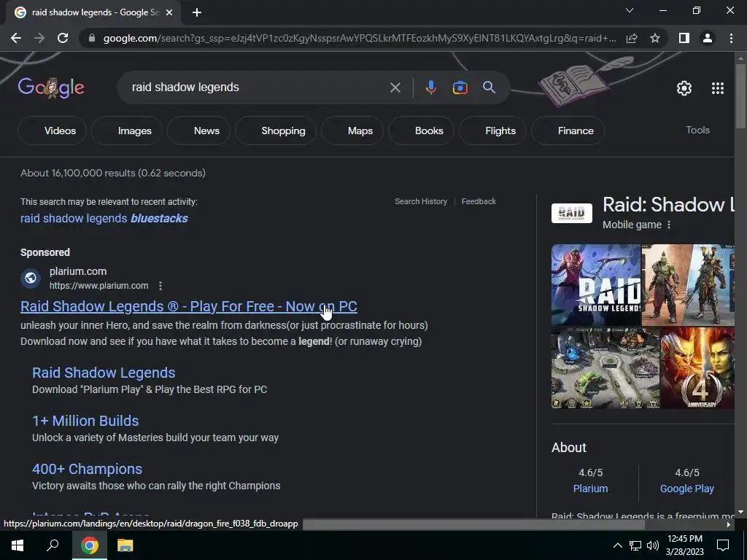Viewport: 747px width, 560px height.
Task: Click the horizontal scrollbar right arrow
Action: [x=729, y=525]
